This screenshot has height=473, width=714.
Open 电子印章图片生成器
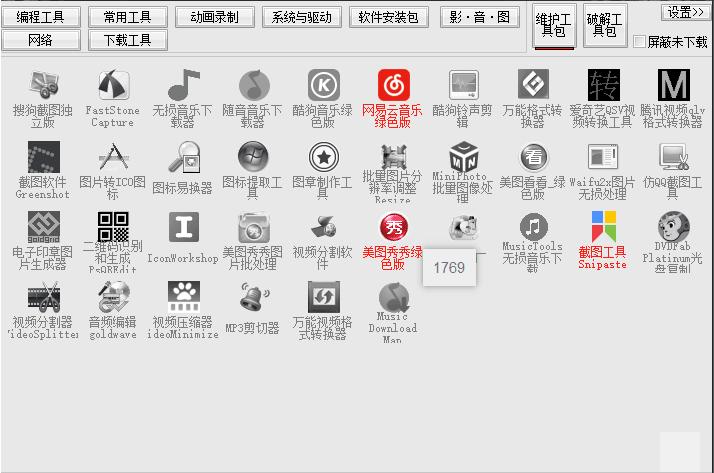[43, 227]
